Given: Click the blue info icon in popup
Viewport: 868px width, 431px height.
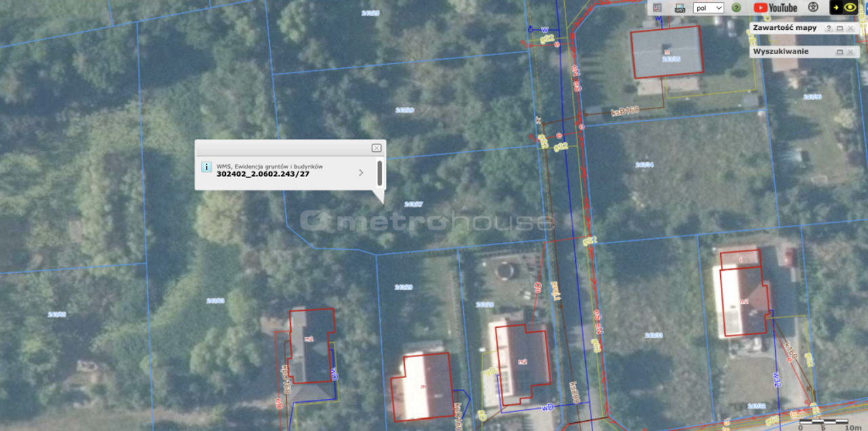Looking at the screenshot, I should pos(207,167).
